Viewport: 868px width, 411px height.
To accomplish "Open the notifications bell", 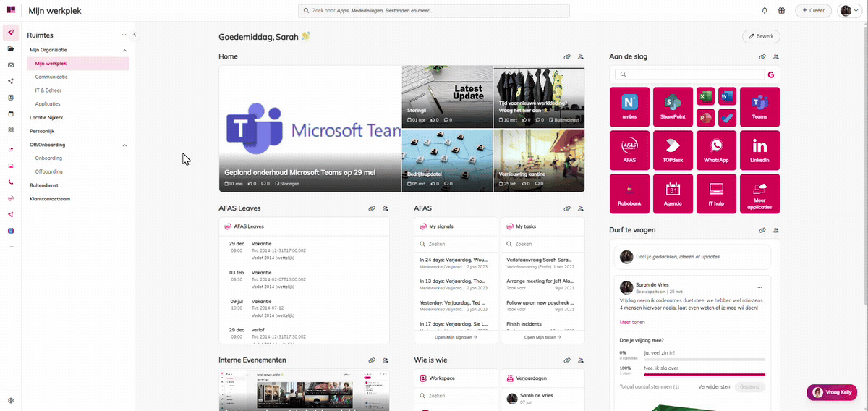I will click(765, 11).
